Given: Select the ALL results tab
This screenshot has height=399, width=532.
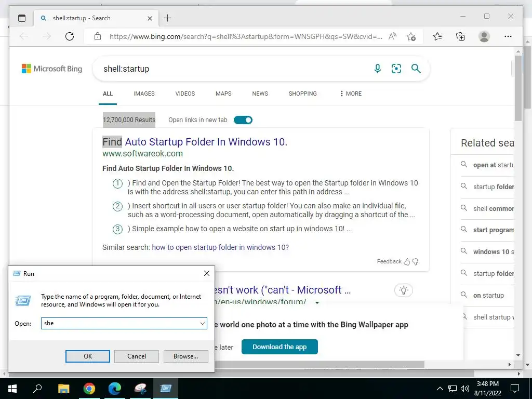Looking at the screenshot, I should pyautogui.click(x=108, y=94).
